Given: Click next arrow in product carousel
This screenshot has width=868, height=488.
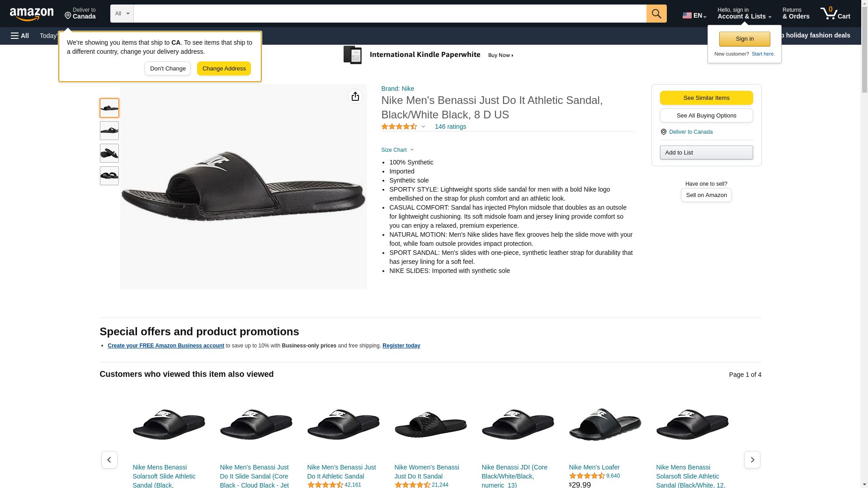Looking at the screenshot, I should 752,460.
